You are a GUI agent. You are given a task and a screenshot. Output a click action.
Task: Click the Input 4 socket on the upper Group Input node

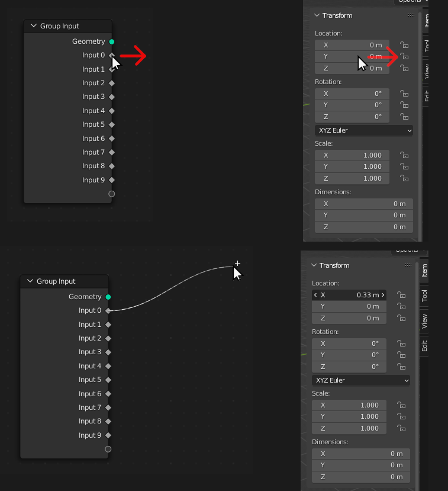coord(112,111)
